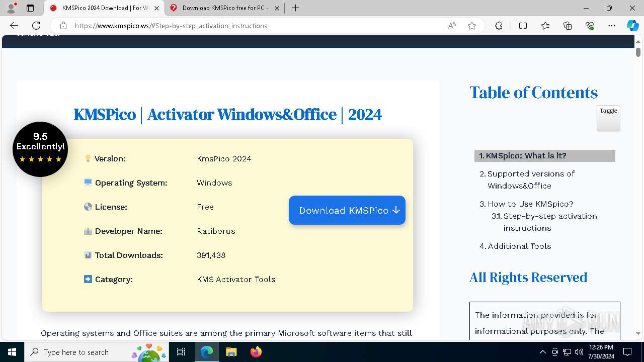Open Settings and more ellipsis menu
644x362 pixels.
pyautogui.click(x=612, y=26)
